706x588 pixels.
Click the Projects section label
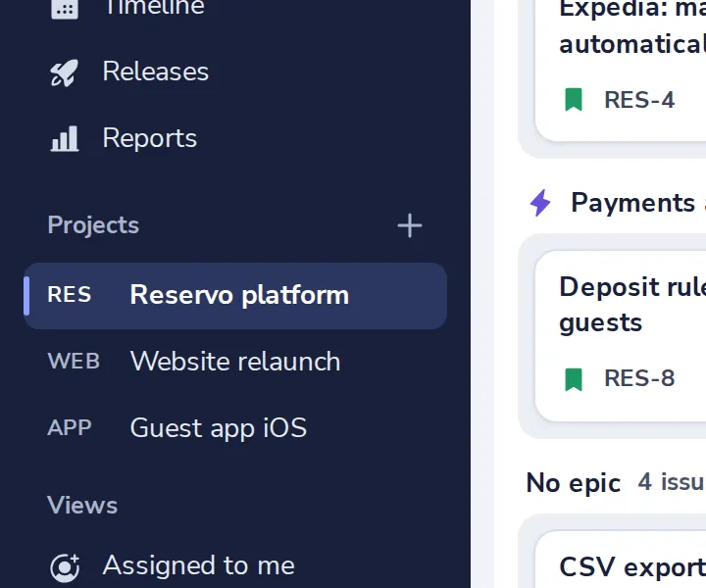(93, 225)
